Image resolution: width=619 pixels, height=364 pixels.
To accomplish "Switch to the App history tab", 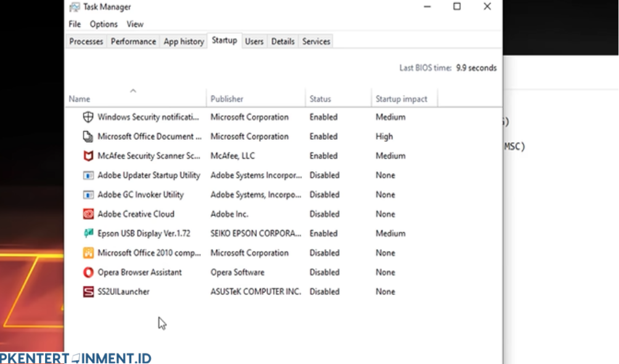I will (x=184, y=41).
